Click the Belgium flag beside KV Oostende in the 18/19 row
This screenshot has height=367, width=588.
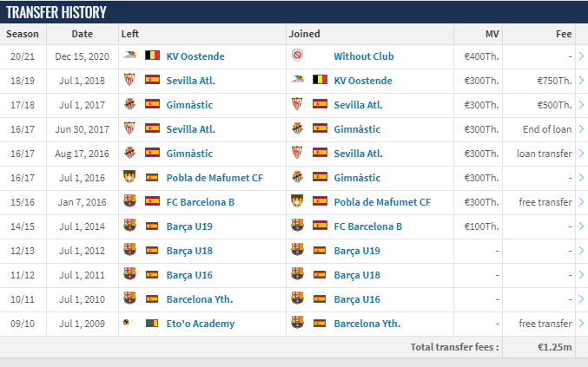pos(320,80)
